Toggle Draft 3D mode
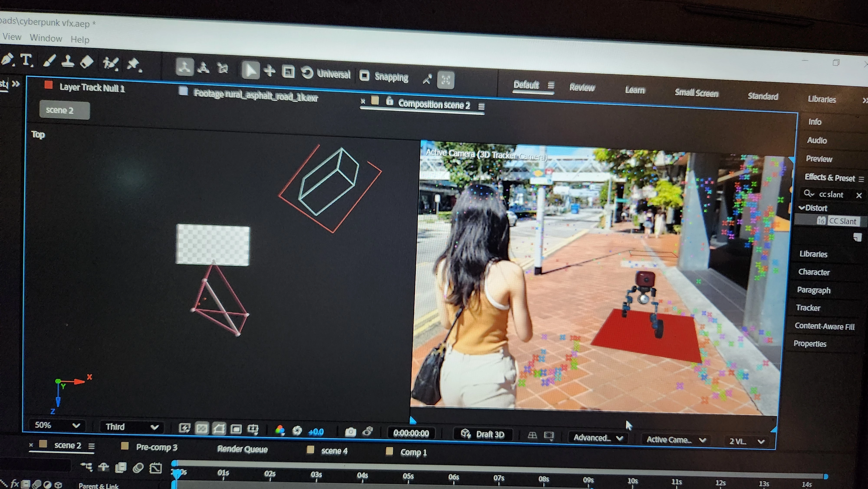Screen dimensions: 868x489 483,434
